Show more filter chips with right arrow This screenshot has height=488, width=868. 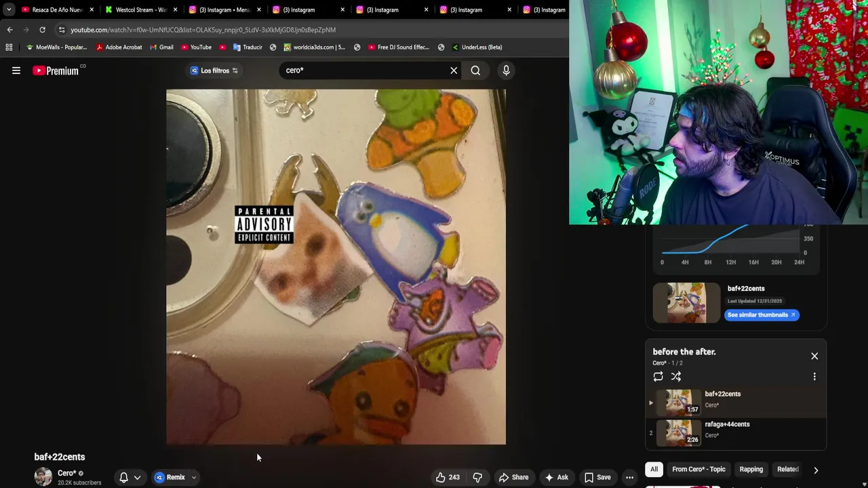[816, 470]
